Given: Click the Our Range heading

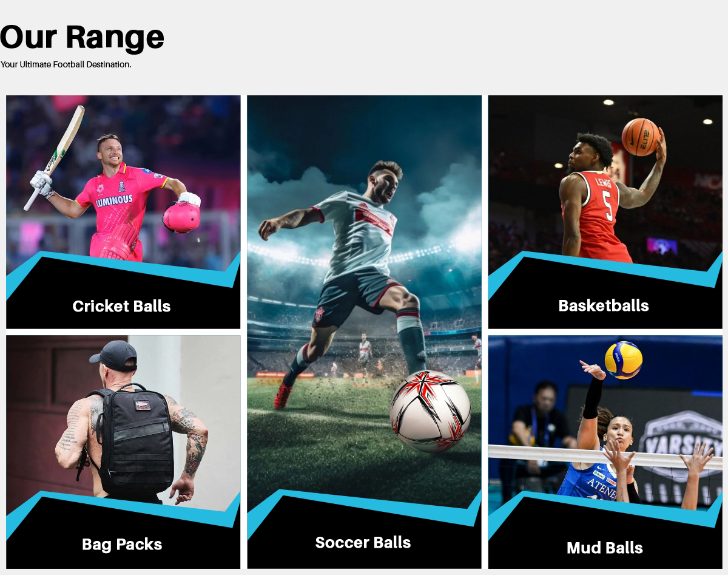Looking at the screenshot, I should (82, 36).
